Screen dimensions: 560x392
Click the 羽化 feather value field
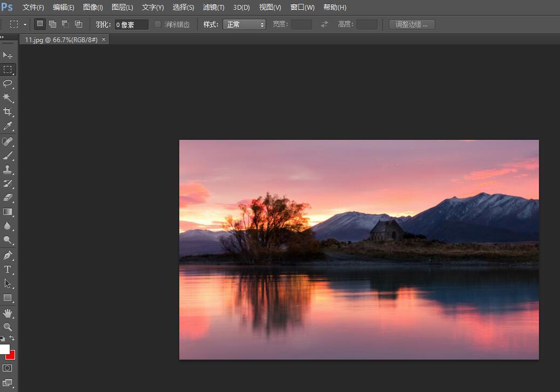[x=131, y=25]
